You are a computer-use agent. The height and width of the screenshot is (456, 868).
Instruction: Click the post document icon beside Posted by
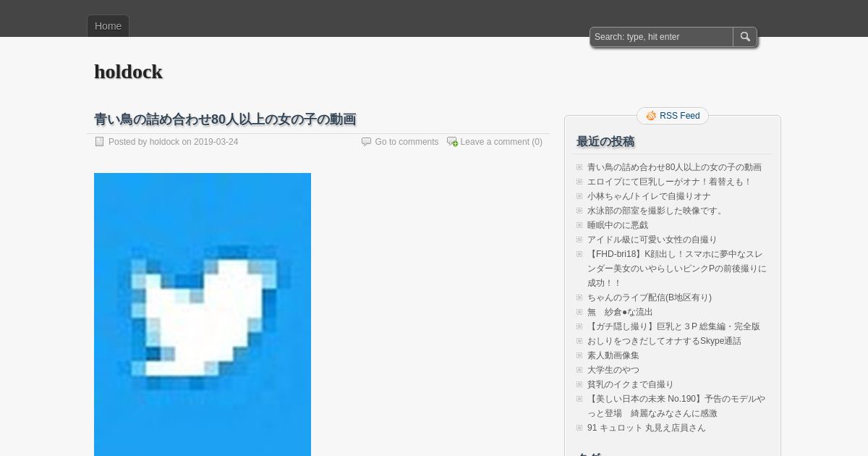pyautogui.click(x=100, y=142)
